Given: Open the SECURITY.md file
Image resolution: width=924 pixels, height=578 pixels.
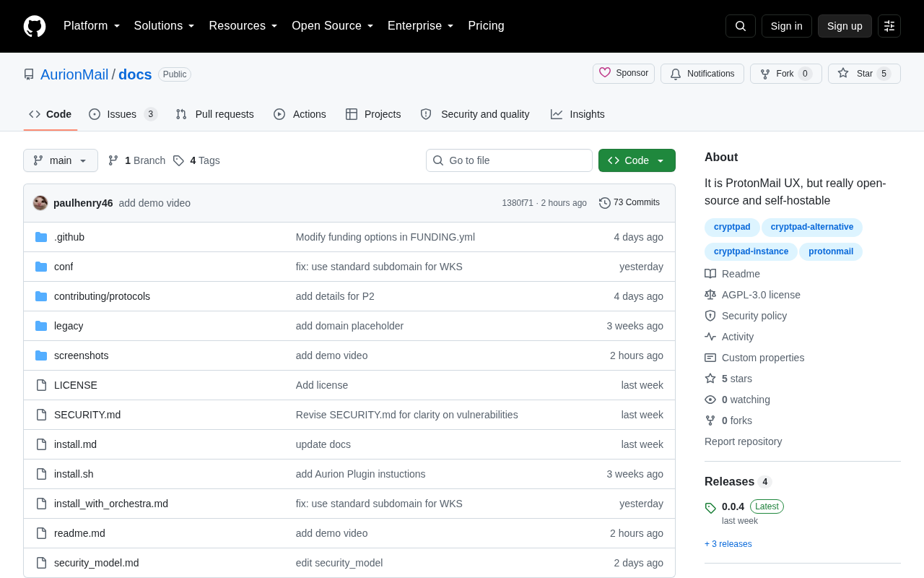Looking at the screenshot, I should 87,415.
